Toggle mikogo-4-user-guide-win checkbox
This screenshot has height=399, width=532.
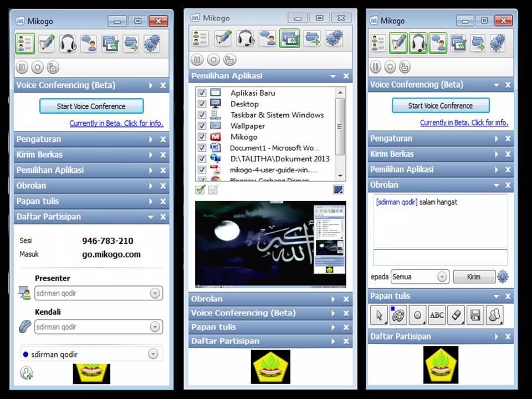coord(202,170)
